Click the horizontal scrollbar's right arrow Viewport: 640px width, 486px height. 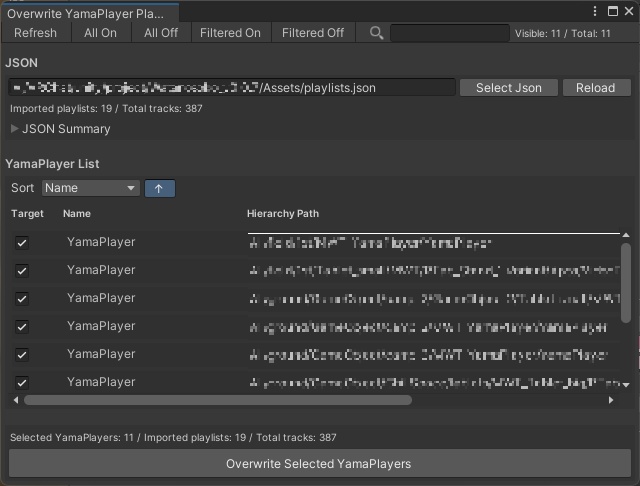tap(612, 400)
